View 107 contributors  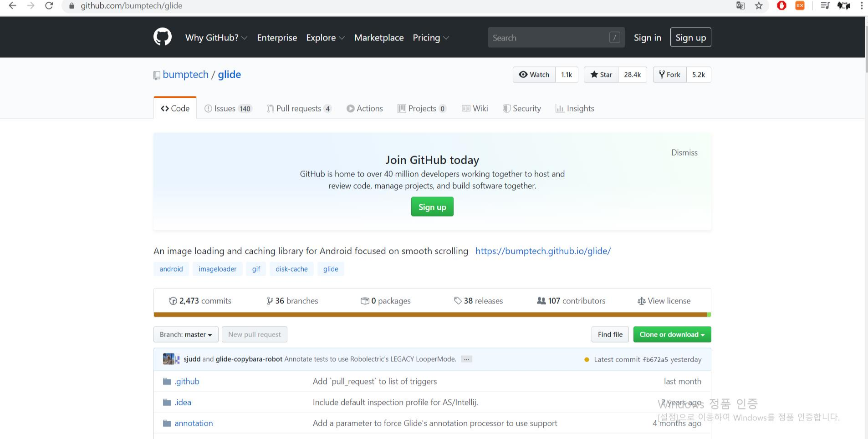pyautogui.click(x=572, y=301)
